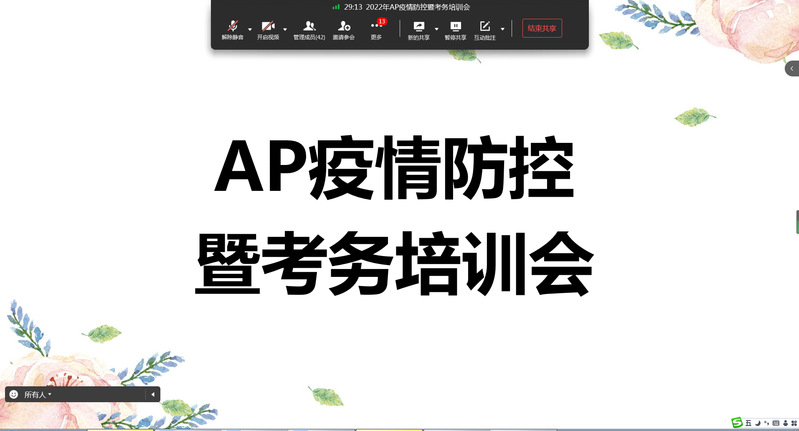
Task: Click the Sogou input method S icon
Action: pos(736,423)
